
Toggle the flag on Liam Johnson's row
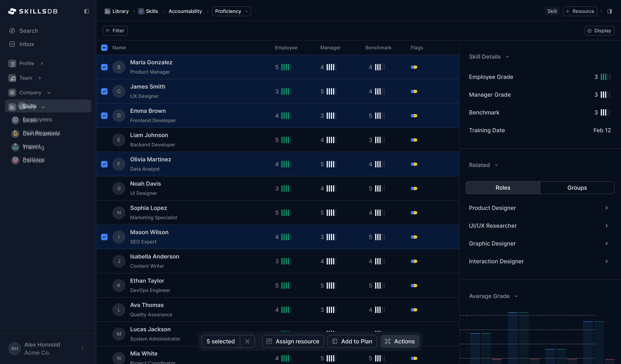point(414,140)
